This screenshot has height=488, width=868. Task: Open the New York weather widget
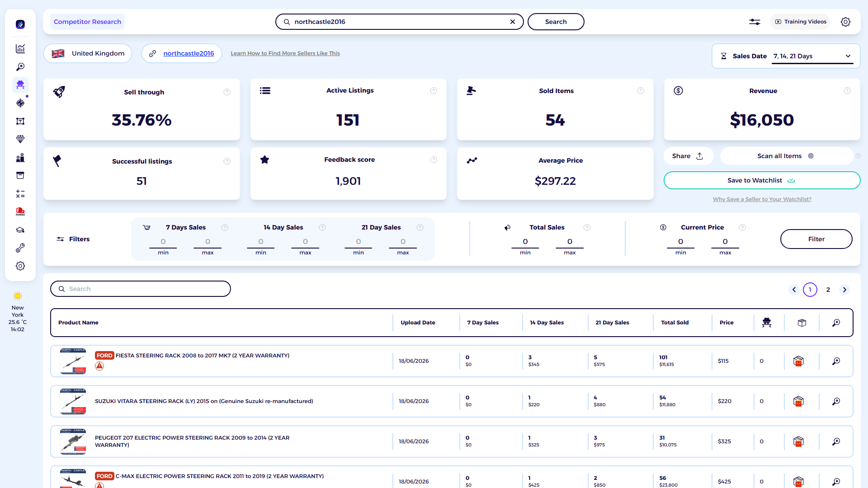18,312
